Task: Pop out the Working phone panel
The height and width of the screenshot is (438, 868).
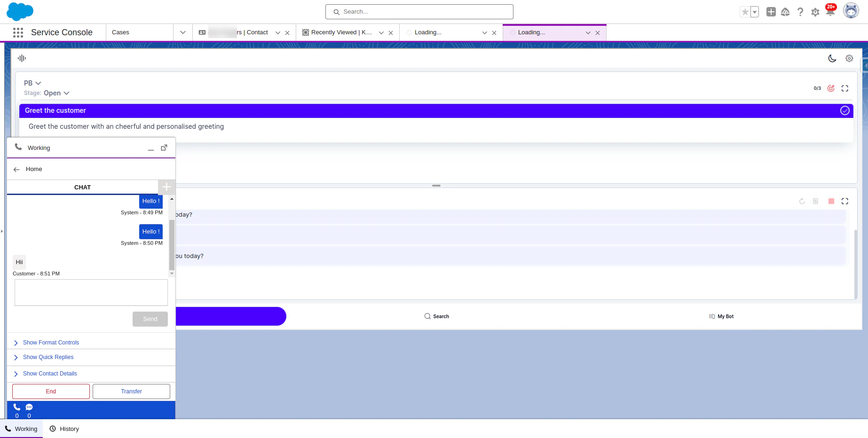Action: pyautogui.click(x=164, y=148)
